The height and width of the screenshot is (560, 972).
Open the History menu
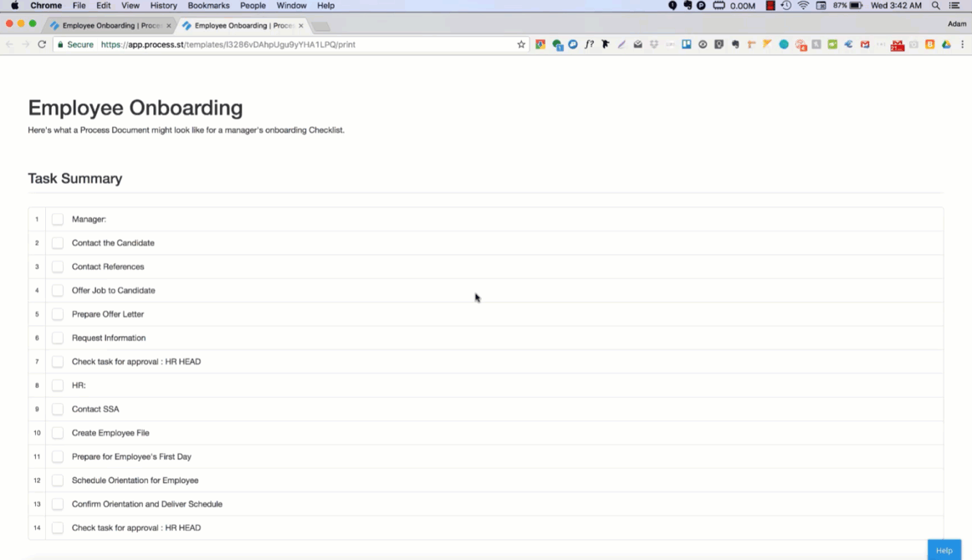[x=164, y=6]
